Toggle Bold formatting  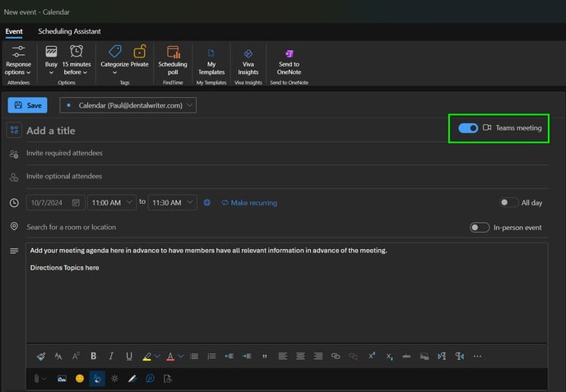94,357
